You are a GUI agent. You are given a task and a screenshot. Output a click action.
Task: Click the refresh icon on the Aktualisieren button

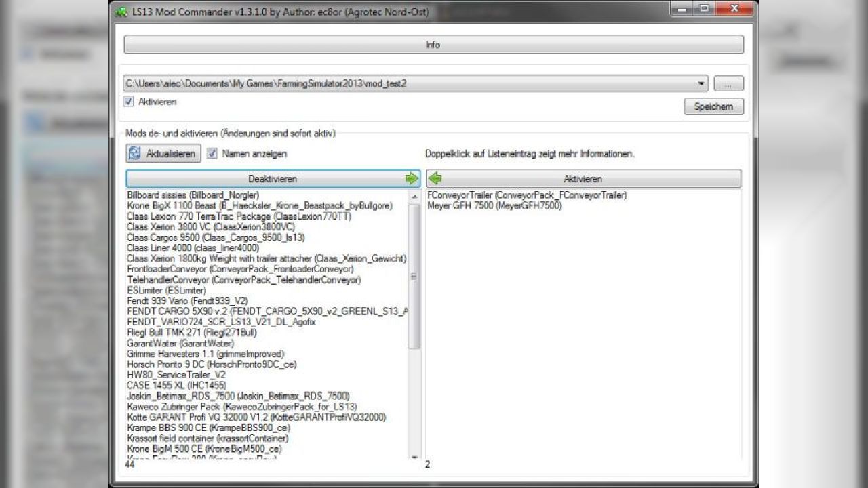click(x=134, y=154)
